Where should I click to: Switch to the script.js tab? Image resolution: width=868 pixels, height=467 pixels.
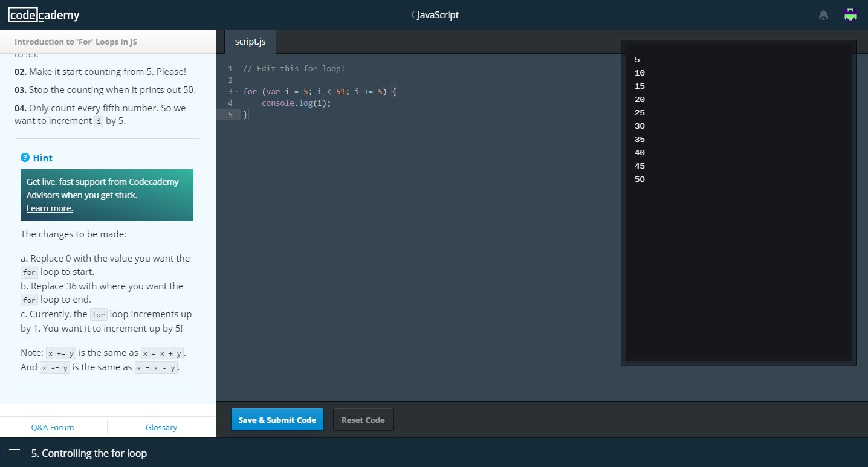tap(250, 42)
